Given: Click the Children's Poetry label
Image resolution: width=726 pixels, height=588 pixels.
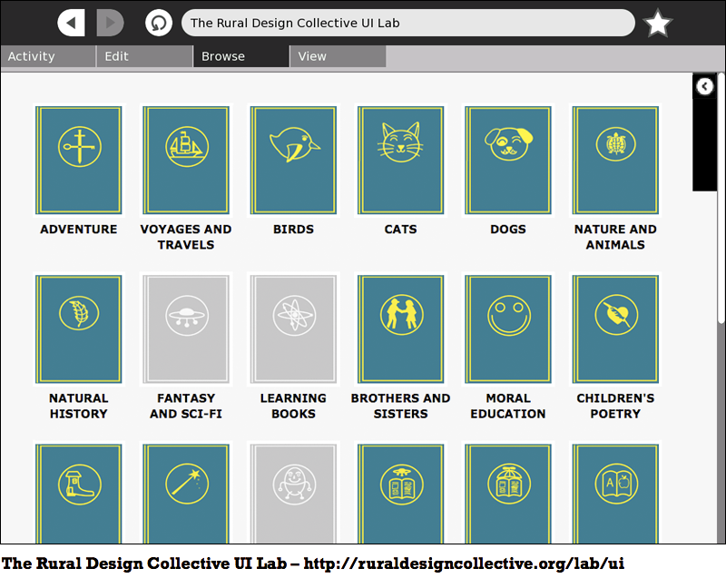Looking at the screenshot, I should coord(615,406).
